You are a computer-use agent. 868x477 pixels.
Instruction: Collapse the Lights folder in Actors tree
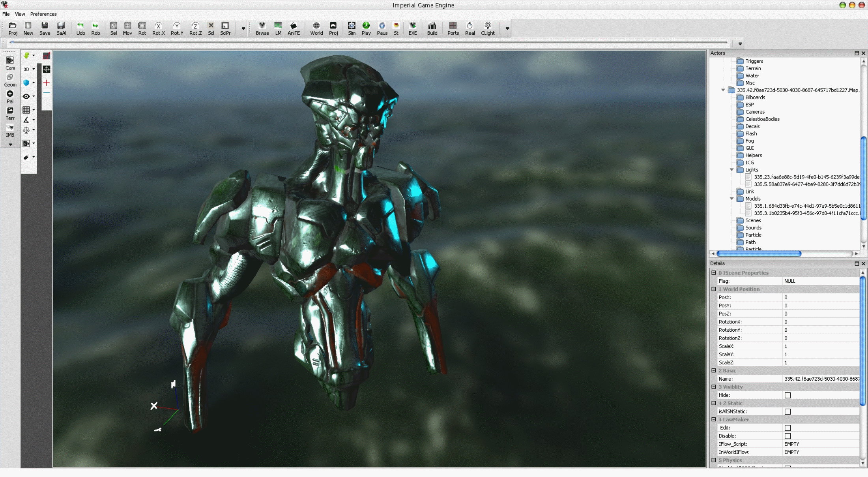[731, 170]
